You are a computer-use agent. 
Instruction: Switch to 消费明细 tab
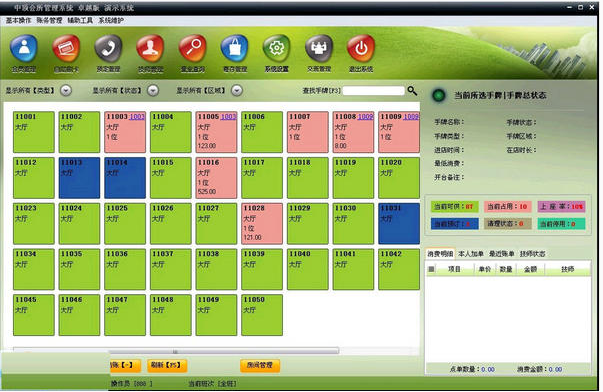[x=440, y=254]
